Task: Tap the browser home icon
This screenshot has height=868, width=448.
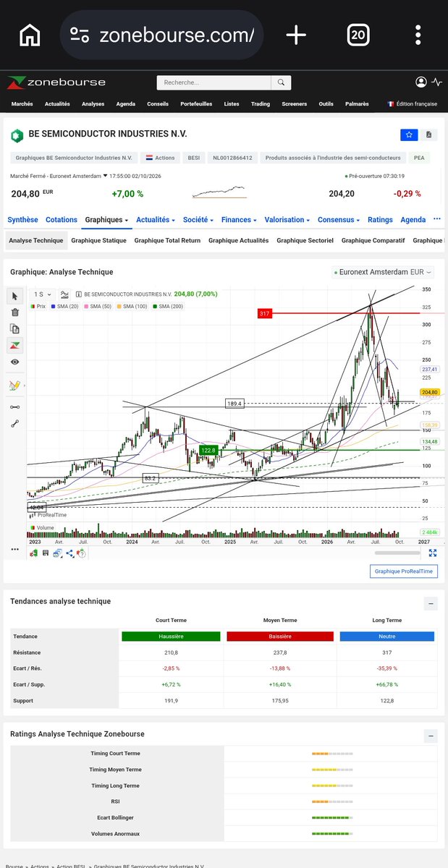Action: pyautogui.click(x=29, y=35)
